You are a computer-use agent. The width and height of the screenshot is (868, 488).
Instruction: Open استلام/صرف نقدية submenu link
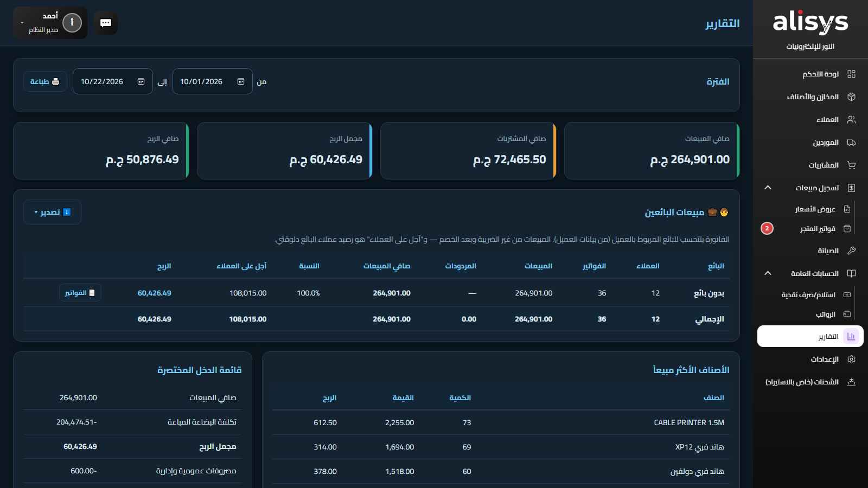(x=808, y=294)
